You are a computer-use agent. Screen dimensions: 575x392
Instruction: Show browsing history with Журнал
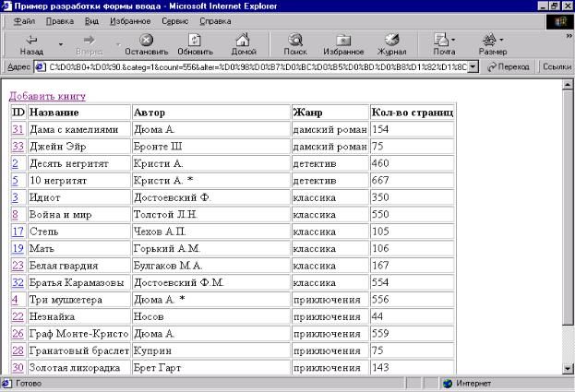(391, 44)
